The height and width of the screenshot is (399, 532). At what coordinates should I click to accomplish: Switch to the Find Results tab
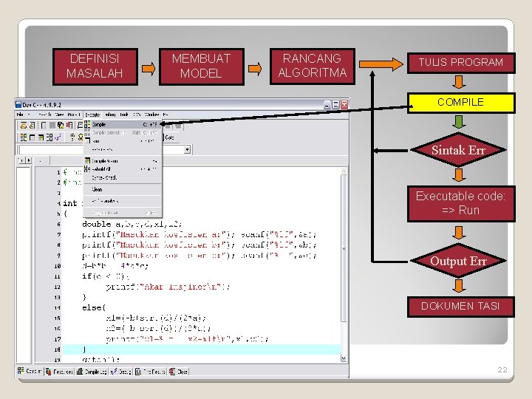[x=150, y=372]
